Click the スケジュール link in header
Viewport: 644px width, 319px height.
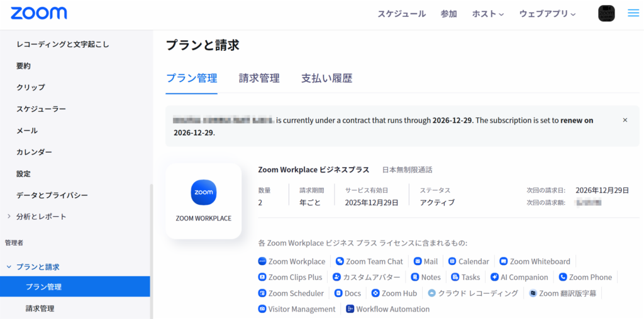401,14
